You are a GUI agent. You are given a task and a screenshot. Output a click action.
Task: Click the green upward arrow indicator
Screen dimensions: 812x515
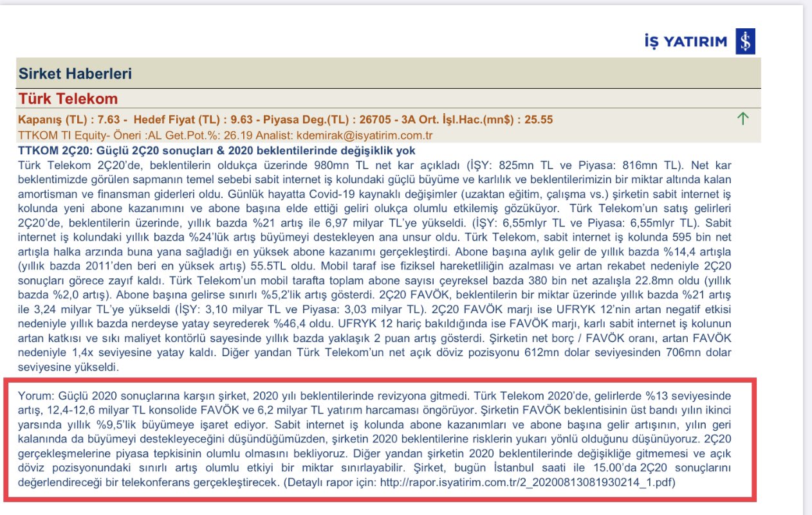coord(743,118)
